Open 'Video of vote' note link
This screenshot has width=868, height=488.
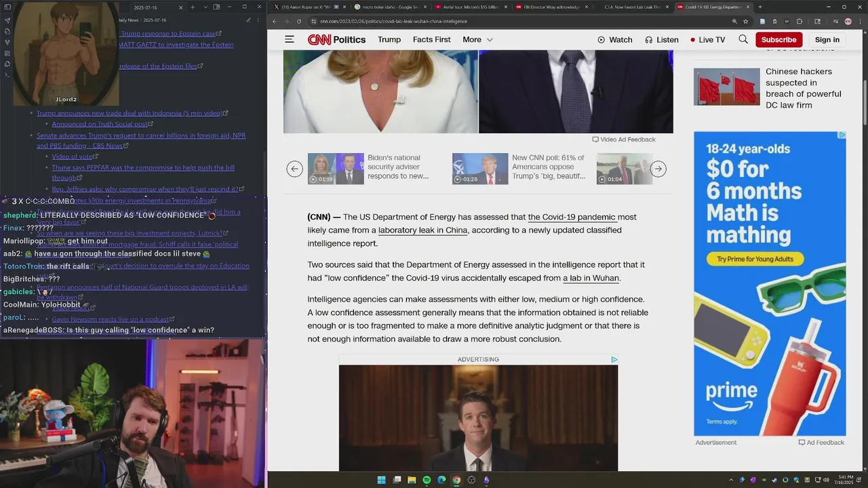tap(73, 157)
